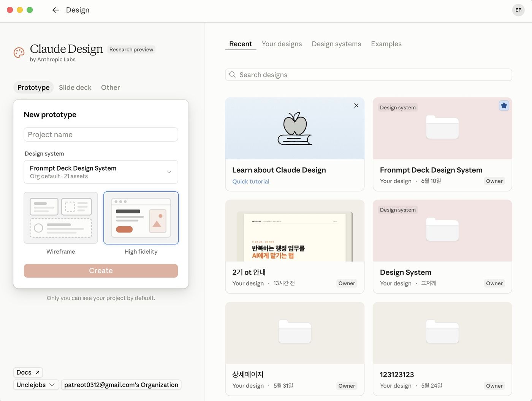Open the Docs link
532x401 pixels.
[28, 373]
